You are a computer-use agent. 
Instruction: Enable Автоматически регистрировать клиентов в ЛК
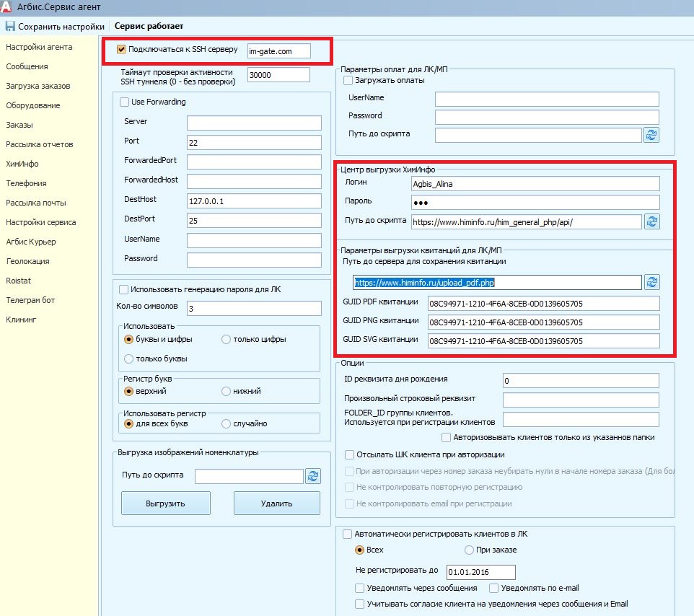(348, 534)
